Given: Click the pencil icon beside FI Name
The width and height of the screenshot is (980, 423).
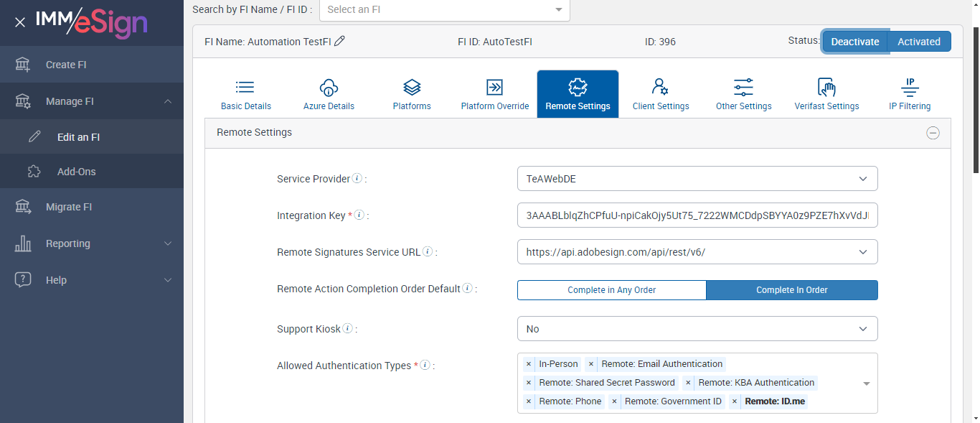Looking at the screenshot, I should [x=340, y=42].
